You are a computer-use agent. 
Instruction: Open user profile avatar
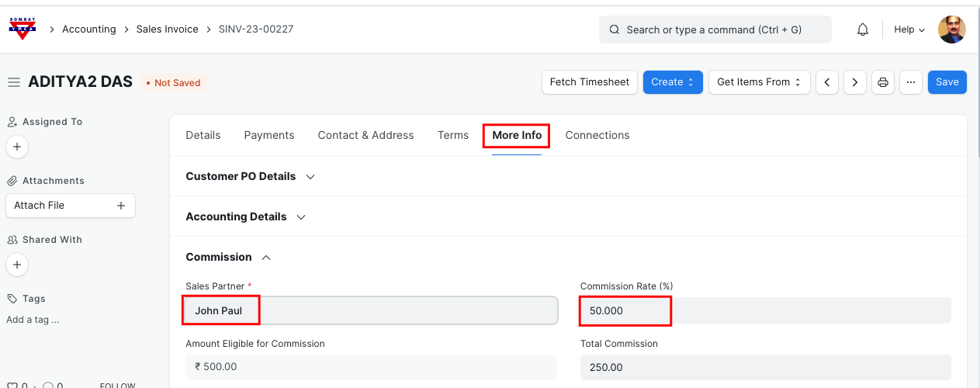pos(952,29)
